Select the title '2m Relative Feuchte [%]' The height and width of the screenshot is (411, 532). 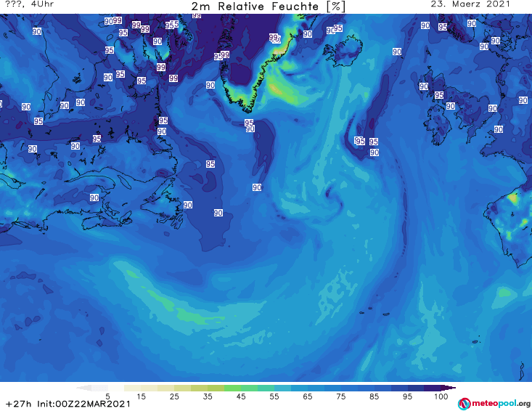(x=268, y=7)
